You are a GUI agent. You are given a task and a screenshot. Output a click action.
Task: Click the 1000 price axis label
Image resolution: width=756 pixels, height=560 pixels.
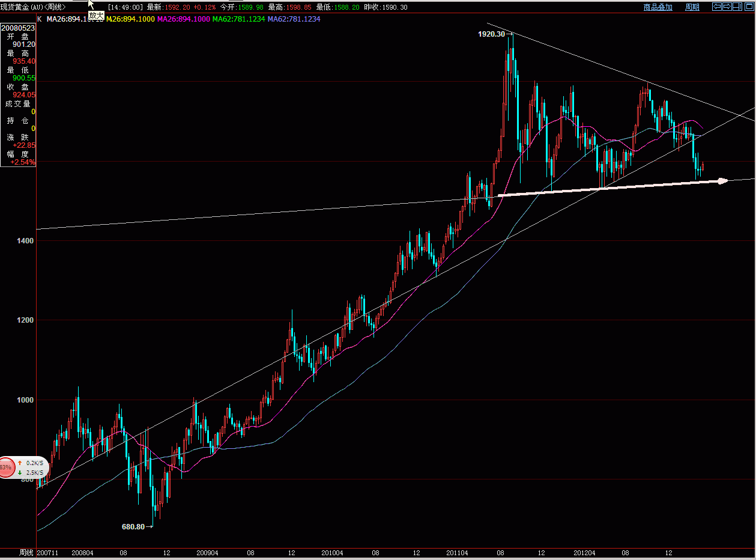pyautogui.click(x=26, y=400)
